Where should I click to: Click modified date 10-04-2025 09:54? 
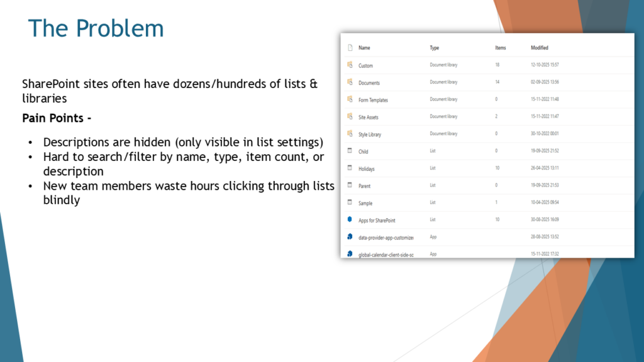[545, 202]
